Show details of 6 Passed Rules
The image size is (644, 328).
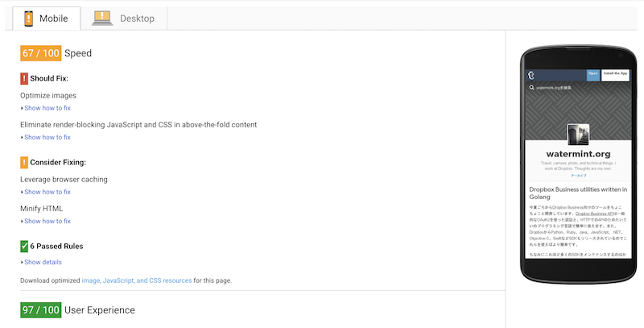(x=43, y=262)
